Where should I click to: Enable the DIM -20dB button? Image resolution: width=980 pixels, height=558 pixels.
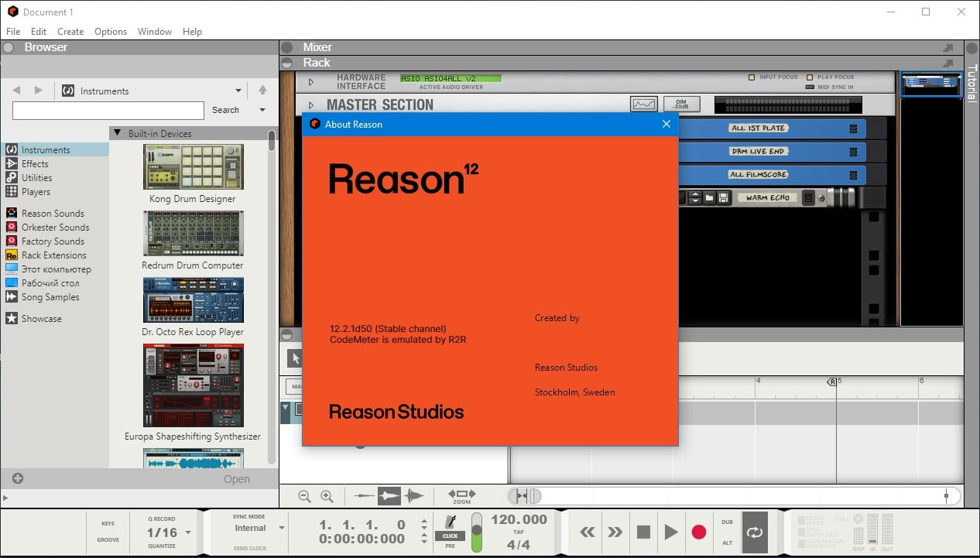coord(682,104)
